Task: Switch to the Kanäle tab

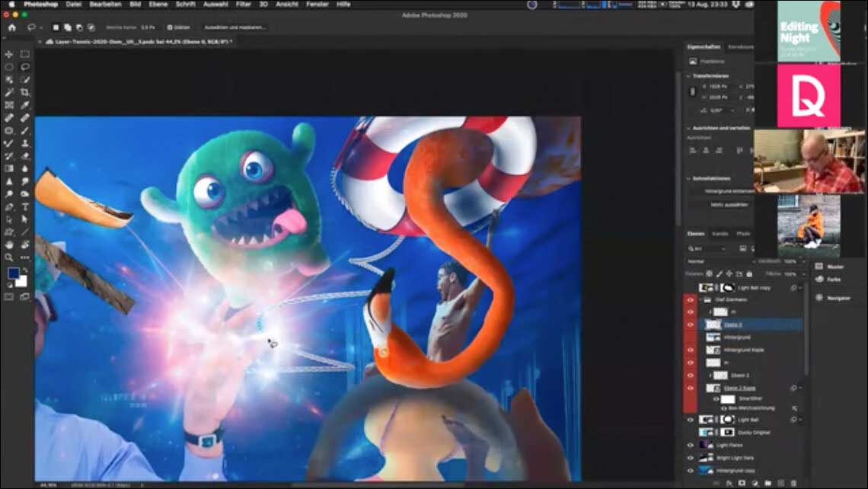Action: coord(720,234)
